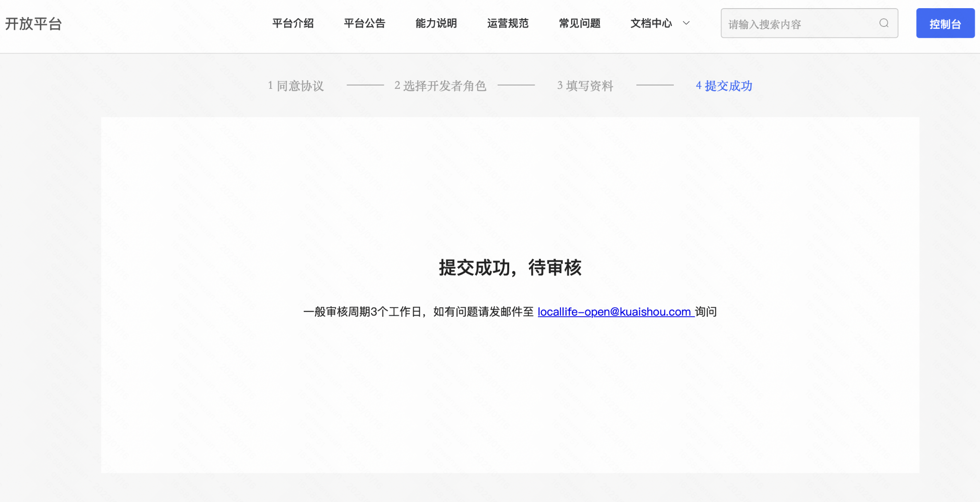Open the 常见问题 page
Screen dimensions: 980x502
click(x=579, y=23)
